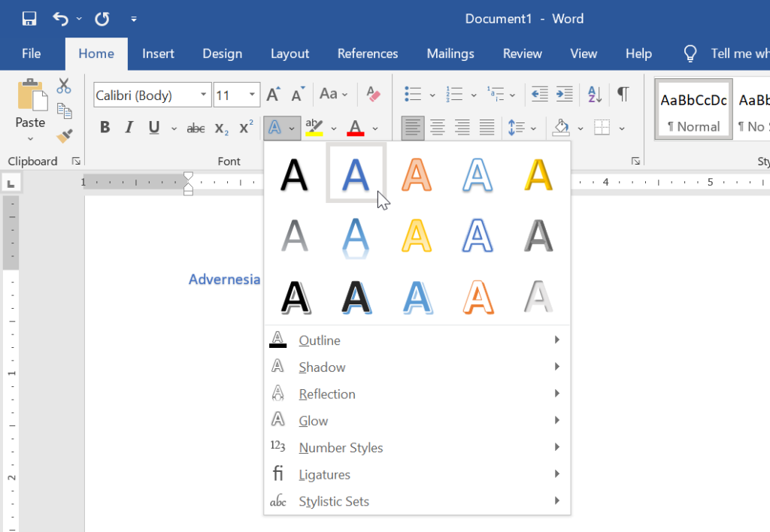Click the Clear All Formatting icon
Screen dimensions: 770x532
373,93
